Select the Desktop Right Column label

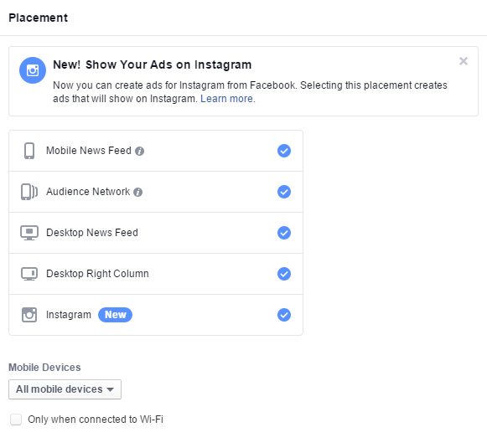(x=97, y=274)
